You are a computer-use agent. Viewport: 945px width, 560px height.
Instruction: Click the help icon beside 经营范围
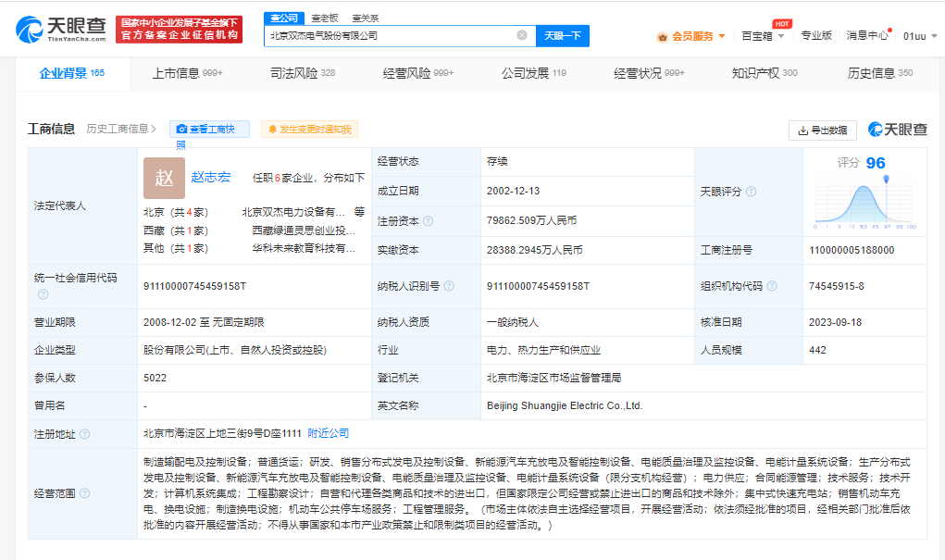click(85, 493)
